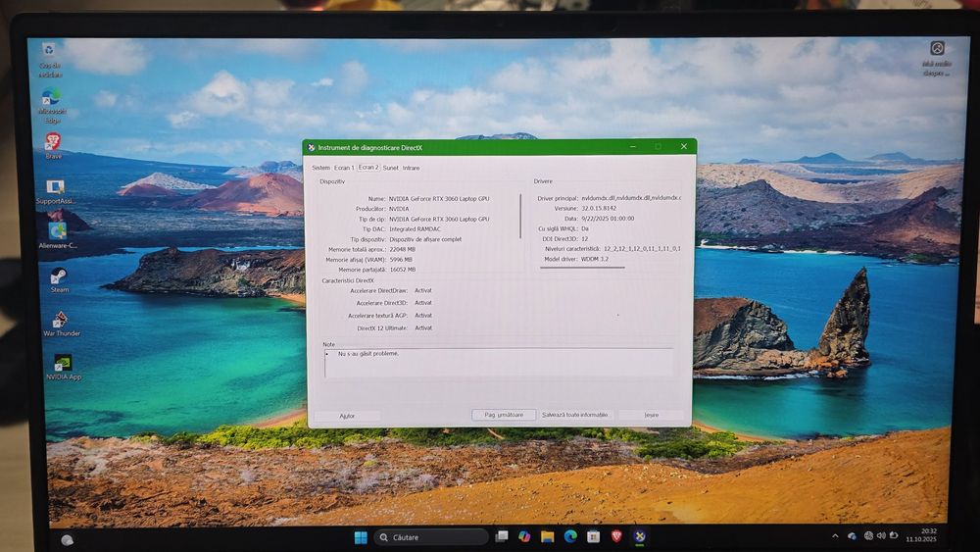The width and height of the screenshot is (980, 552).
Task: Open File Explorer from the taskbar
Action: tap(548, 536)
